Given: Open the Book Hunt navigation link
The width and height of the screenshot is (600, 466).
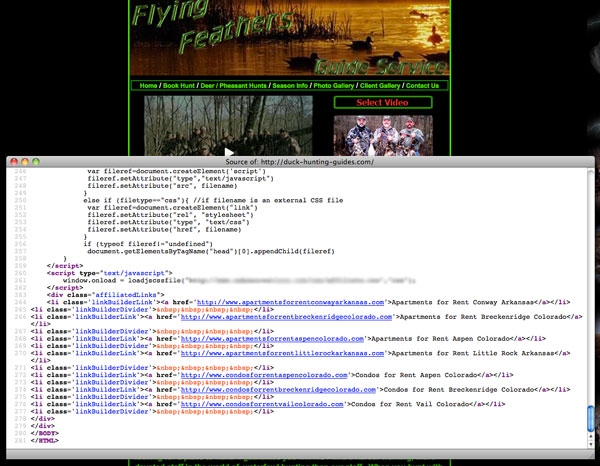Looking at the screenshot, I should (179, 86).
